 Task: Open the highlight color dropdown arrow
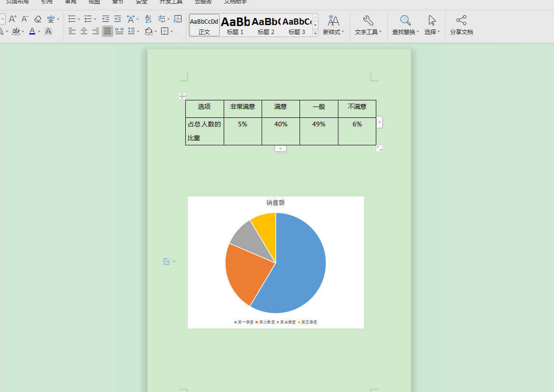point(23,31)
